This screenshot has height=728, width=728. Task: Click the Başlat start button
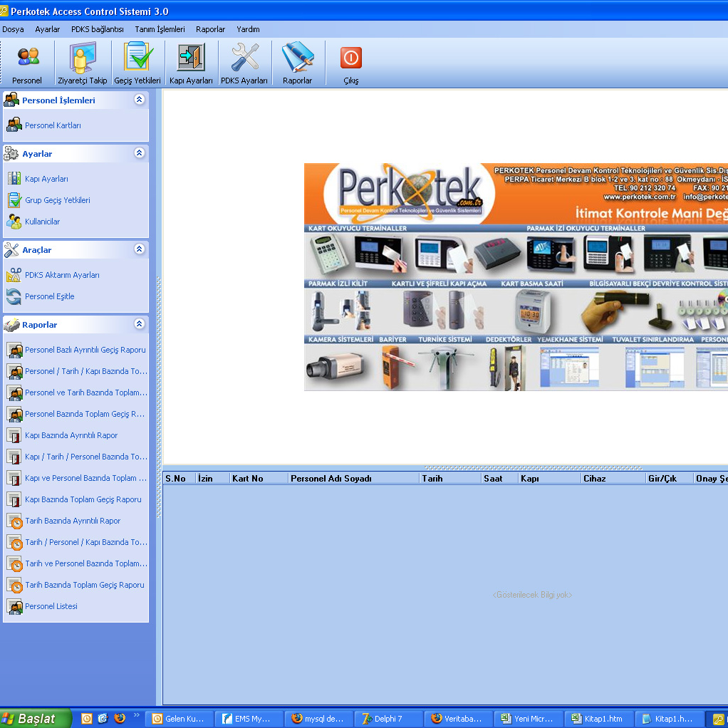coord(36,719)
